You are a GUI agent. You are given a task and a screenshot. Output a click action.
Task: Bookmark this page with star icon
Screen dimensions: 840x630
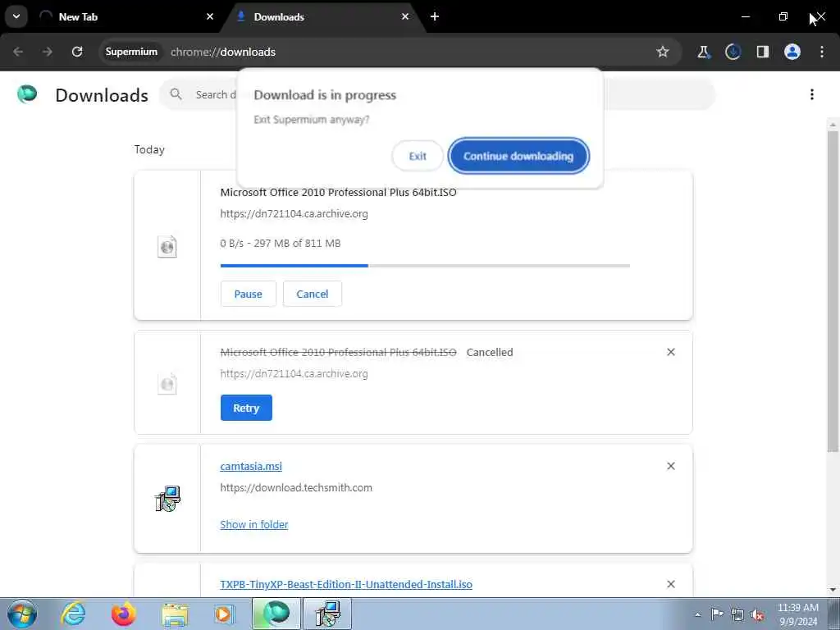click(663, 52)
